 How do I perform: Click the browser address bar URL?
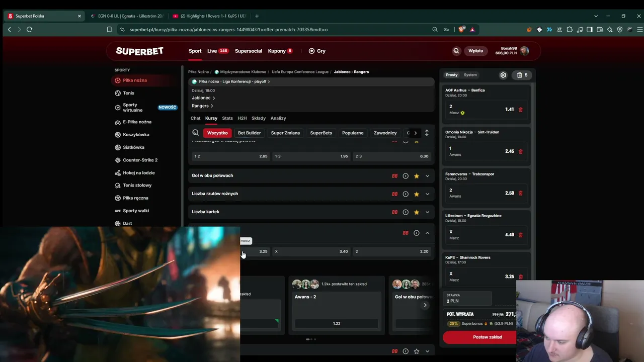[x=228, y=30]
